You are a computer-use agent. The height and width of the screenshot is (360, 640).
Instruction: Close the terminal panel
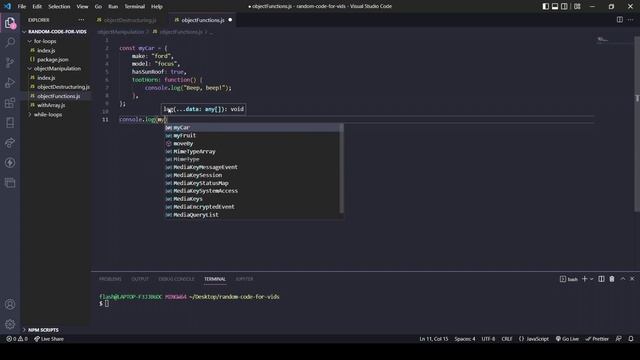pyautogui.click(x=632, y=279)
